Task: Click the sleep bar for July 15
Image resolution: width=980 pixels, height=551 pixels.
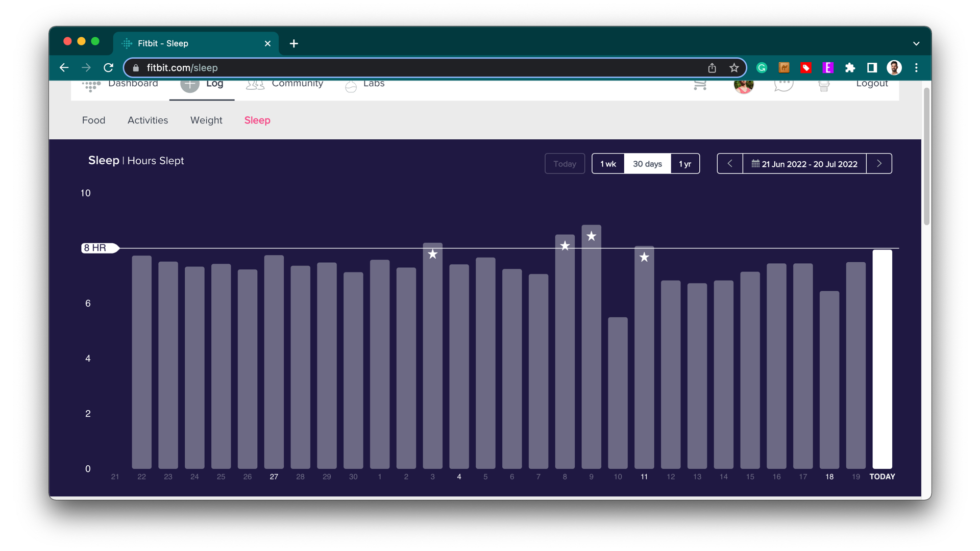Action: click(x=750, y=370)
